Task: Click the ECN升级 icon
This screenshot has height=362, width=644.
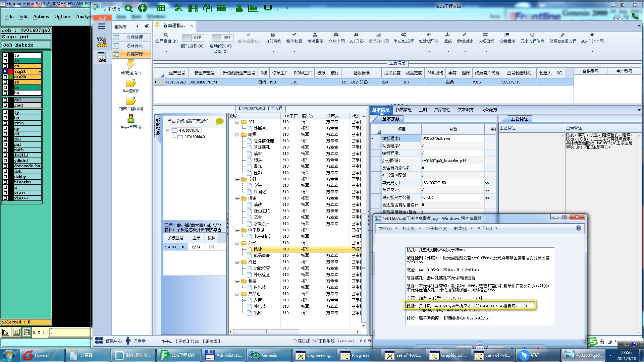Action: coord(356,35)
